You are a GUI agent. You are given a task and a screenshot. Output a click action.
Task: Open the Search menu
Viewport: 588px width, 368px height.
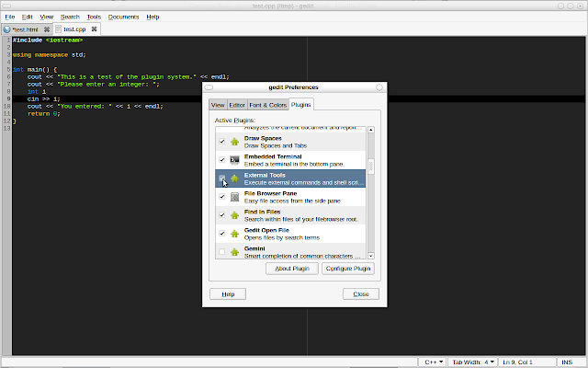[70, 17]
